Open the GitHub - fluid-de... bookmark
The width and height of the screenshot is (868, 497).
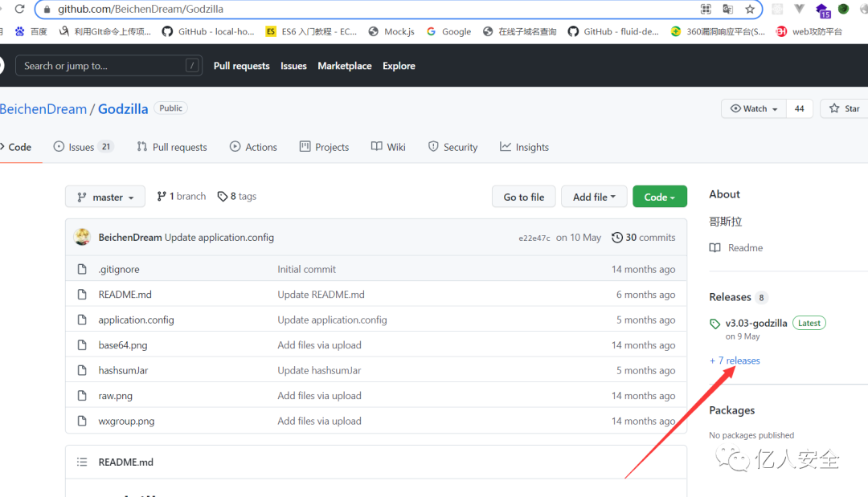614,31
